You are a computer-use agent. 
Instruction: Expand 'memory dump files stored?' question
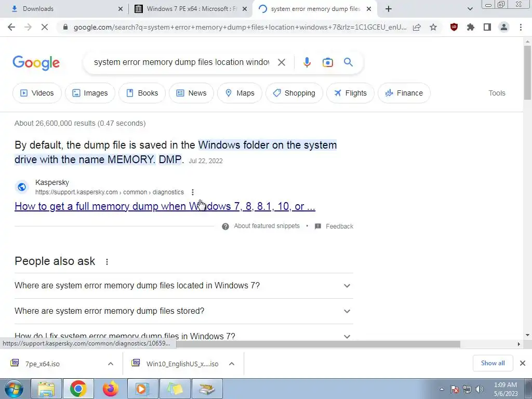184,311
